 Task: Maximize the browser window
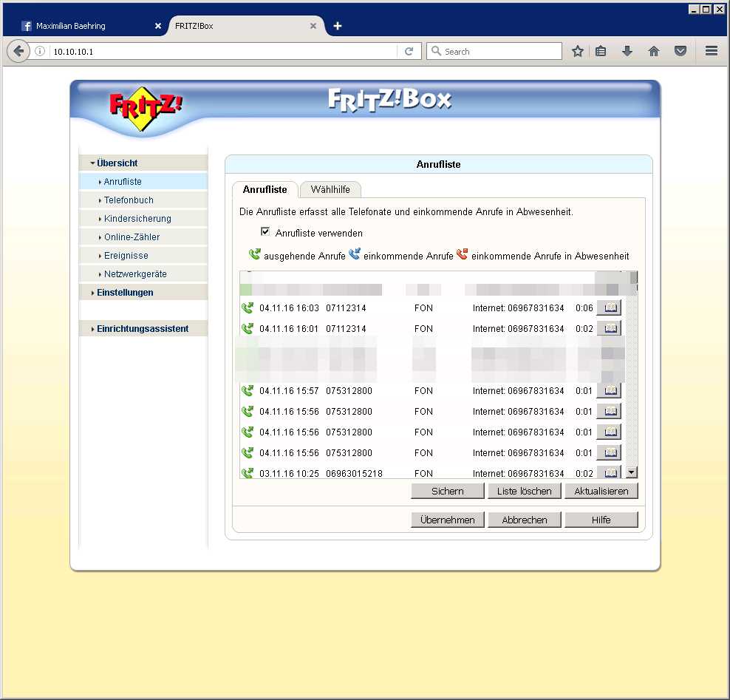point(706,9)
